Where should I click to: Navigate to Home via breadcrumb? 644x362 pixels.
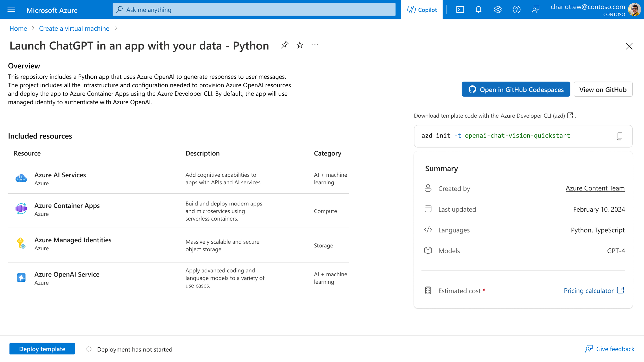coord(18,28)
